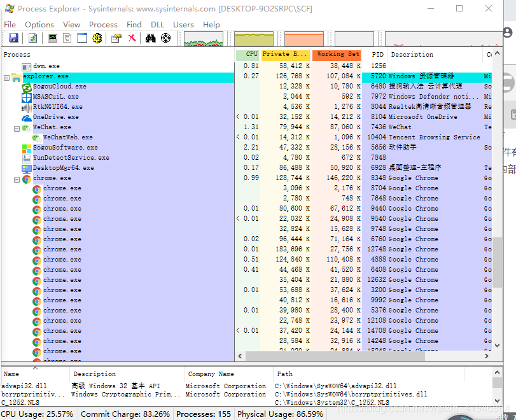Collapse the WeChat.exe tree node
The width and height of the screenshot is (516, 420).
tap(17, 129)
